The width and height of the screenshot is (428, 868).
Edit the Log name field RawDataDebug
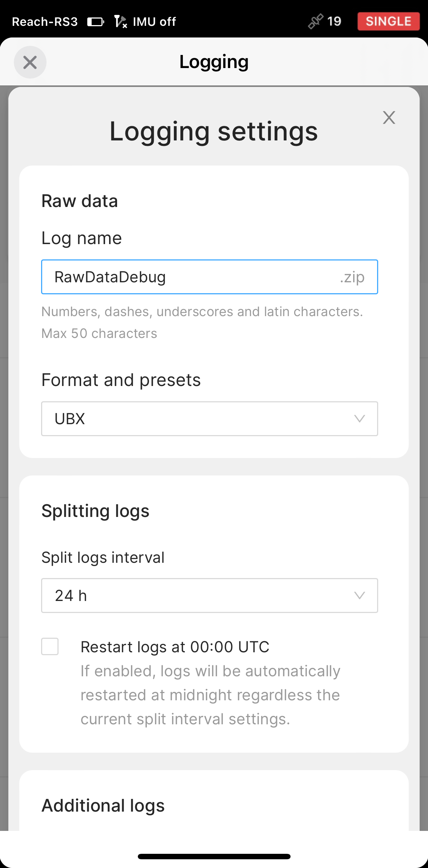[x=209, y=277]
